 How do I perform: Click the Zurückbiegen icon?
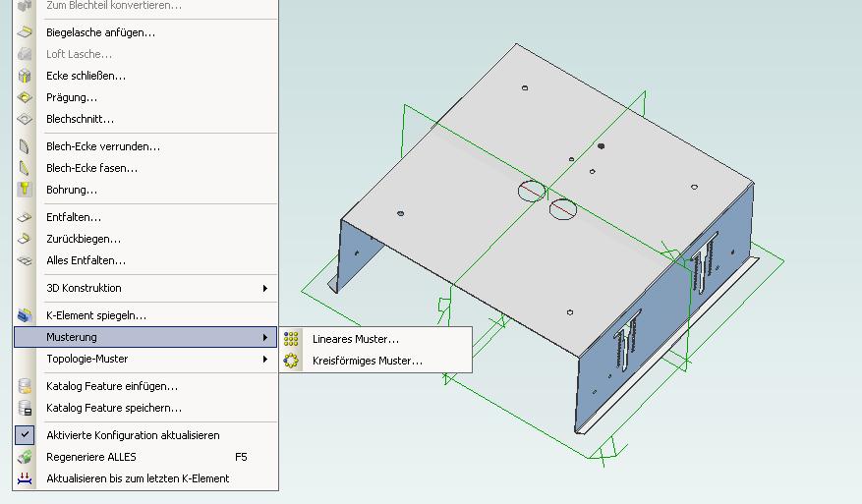coord(25,239)
